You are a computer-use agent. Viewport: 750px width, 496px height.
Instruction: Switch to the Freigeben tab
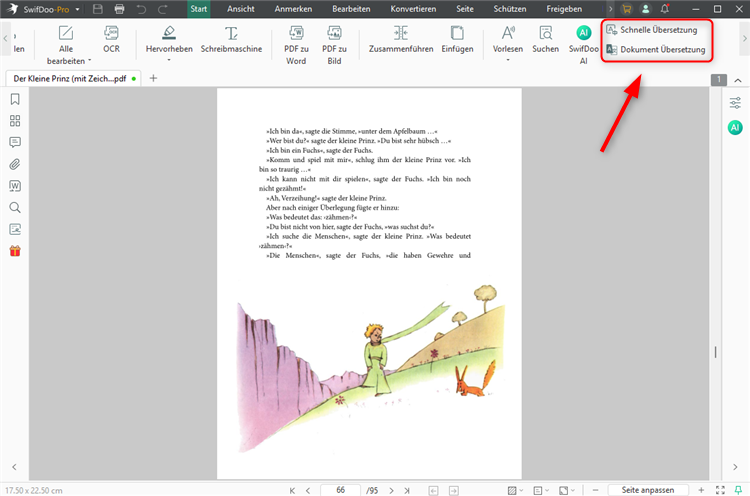point(564,9)
